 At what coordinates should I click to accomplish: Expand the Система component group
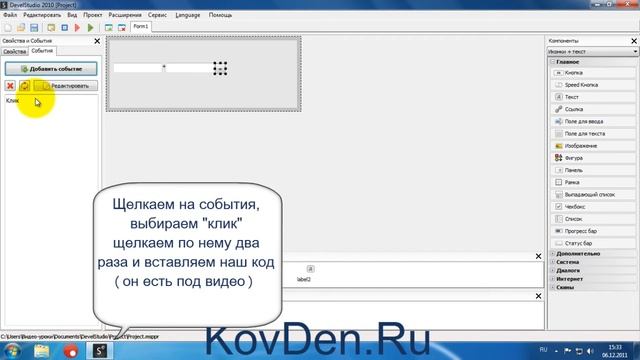click(x=553, y=262)
